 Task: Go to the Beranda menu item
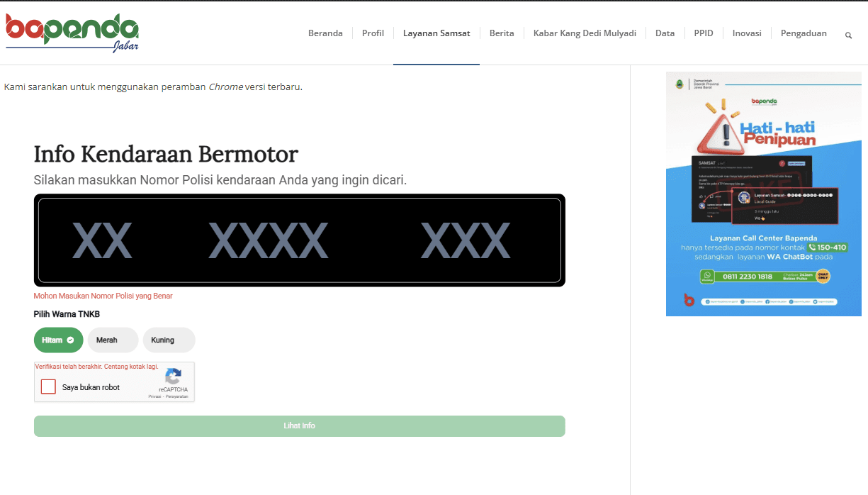(325, 33)
